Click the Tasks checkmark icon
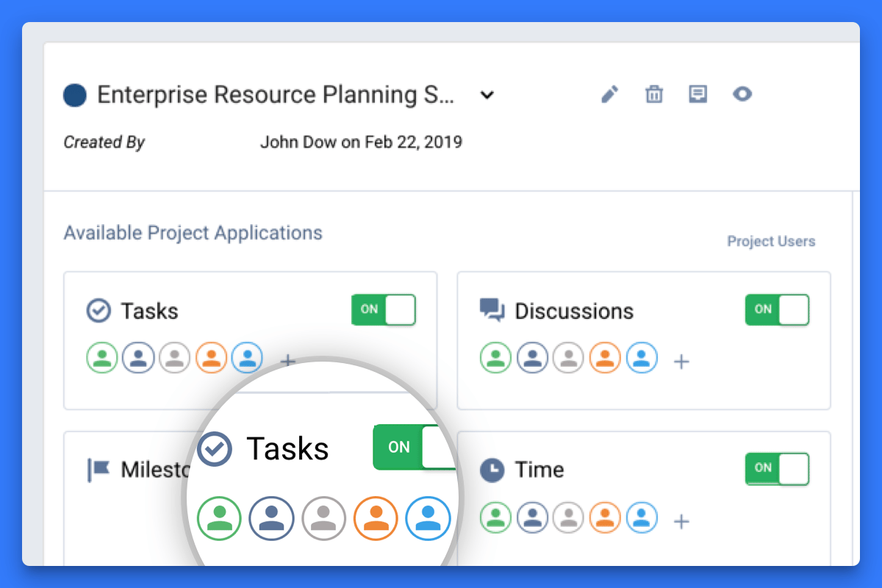 point(98,310)
